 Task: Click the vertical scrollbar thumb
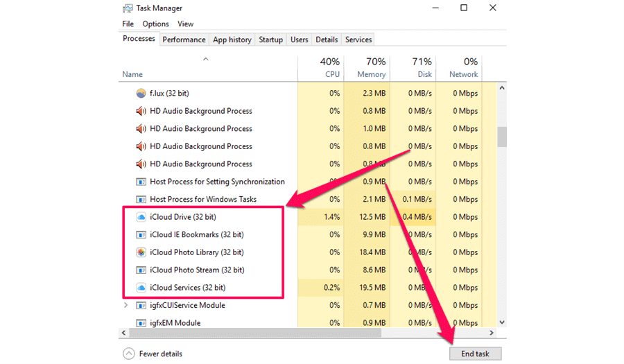point(502,137)
